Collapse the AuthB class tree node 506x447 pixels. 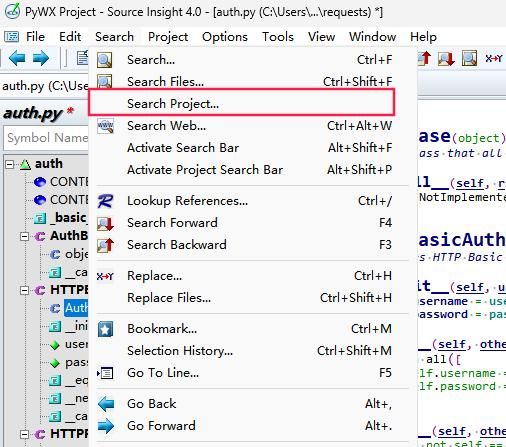click(x=24, y=236)
